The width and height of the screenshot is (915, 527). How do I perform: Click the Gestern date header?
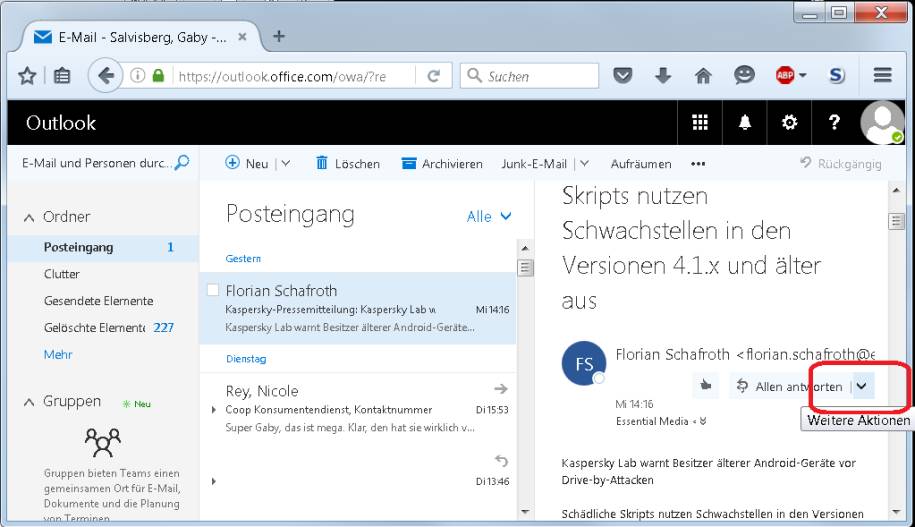pyautogui.click(x=243, y=259)
